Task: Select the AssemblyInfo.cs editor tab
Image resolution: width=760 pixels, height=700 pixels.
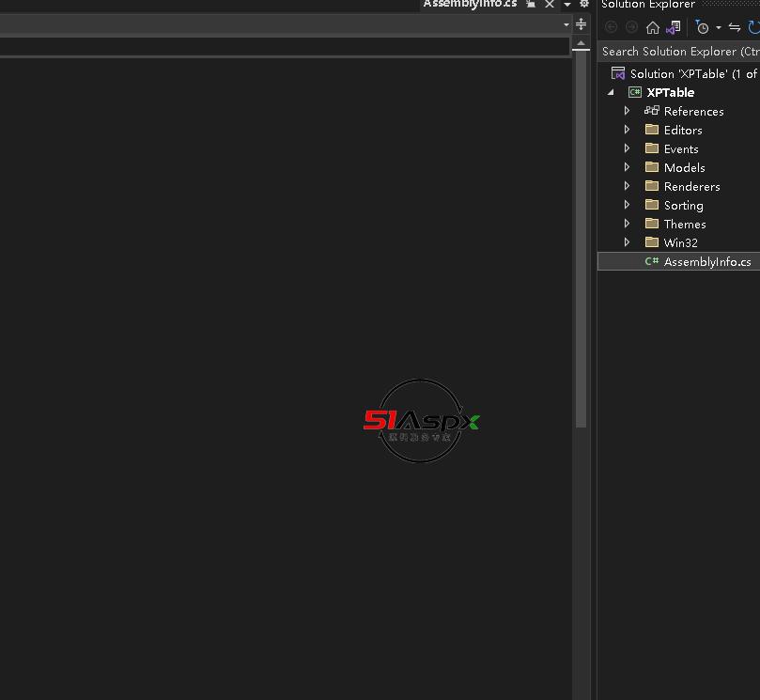Action: [470, 5]
